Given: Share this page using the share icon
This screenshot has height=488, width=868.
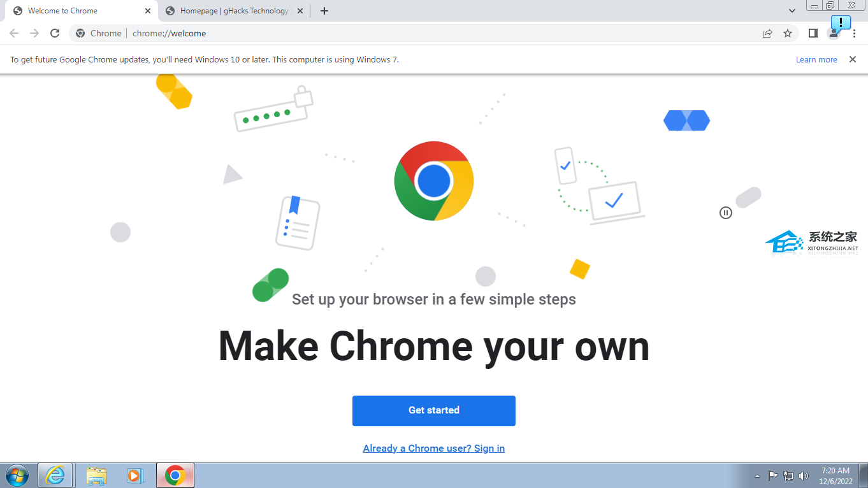Looking at the screenshot, I should 767,33.
